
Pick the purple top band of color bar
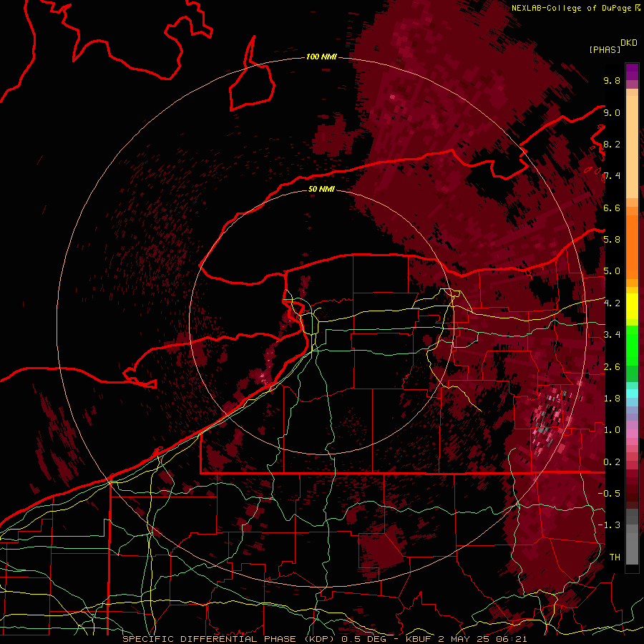coord(632,72)
